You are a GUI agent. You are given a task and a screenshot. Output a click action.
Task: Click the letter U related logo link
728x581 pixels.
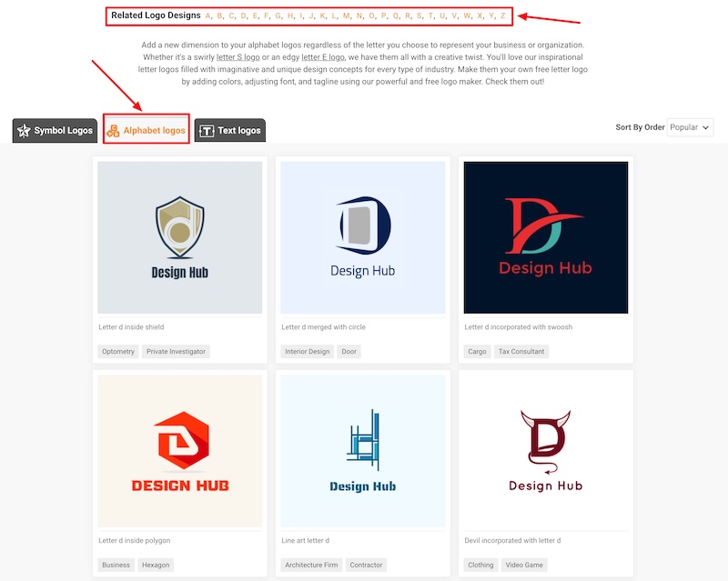pyautogui.click(x=442, y=15)
